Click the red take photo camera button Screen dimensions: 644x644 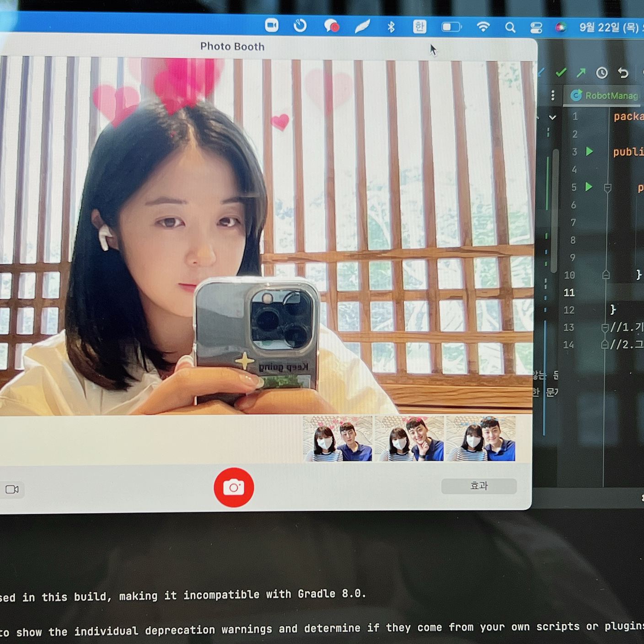coord(234,488)
